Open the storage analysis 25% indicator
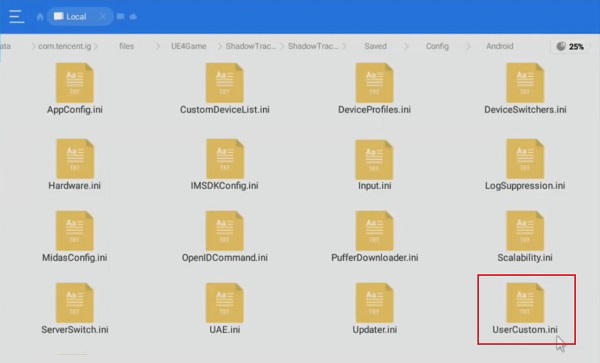The width and height of the screenshot is (600, 363). [570, 47]
